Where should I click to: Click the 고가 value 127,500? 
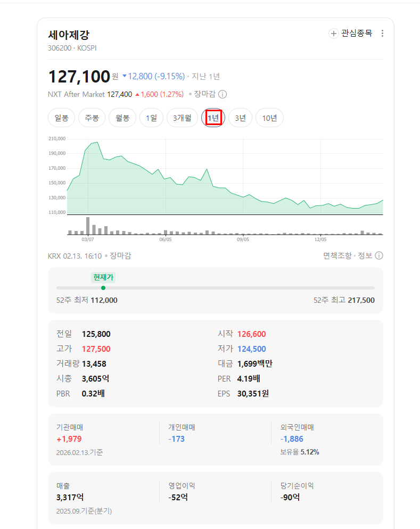click(x=96, y=349)
